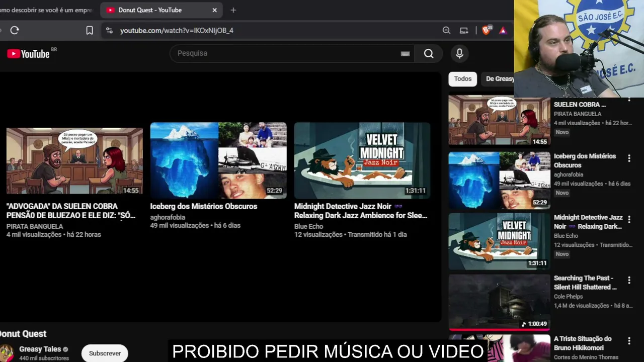Click sidebar channel name Blue Echo
The height and width of the screenshot is (362, 644).
(566, 235)
